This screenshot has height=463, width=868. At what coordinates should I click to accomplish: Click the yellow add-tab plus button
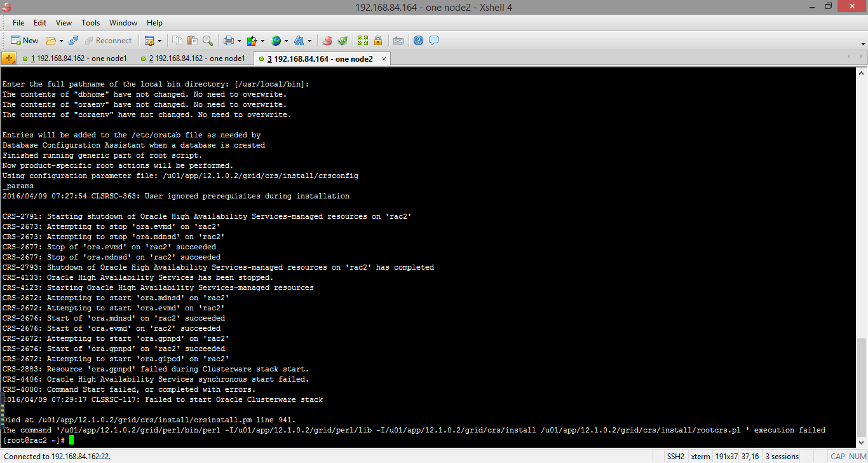pyautogui.click(x=9, y=59)
